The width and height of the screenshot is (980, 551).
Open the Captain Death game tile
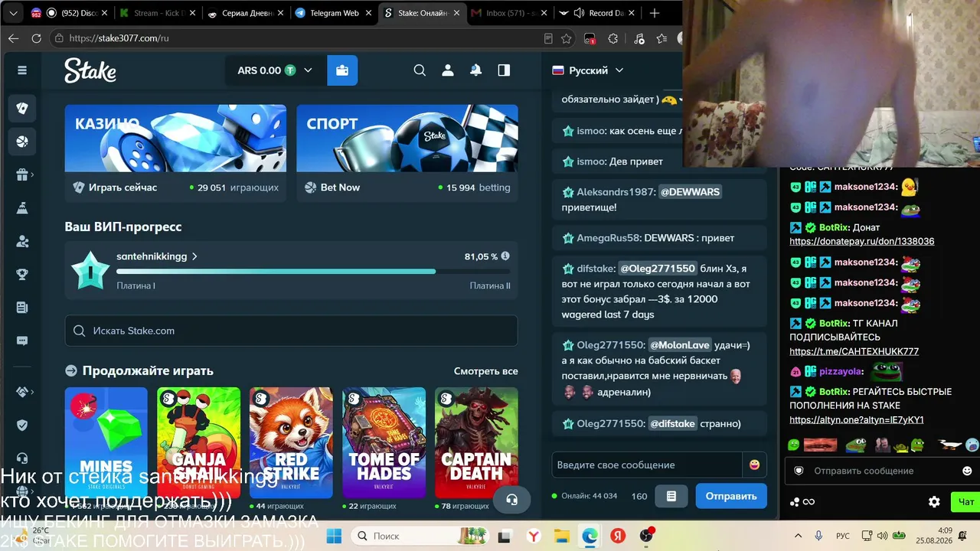pyautogui.click(x=476, y=442)
